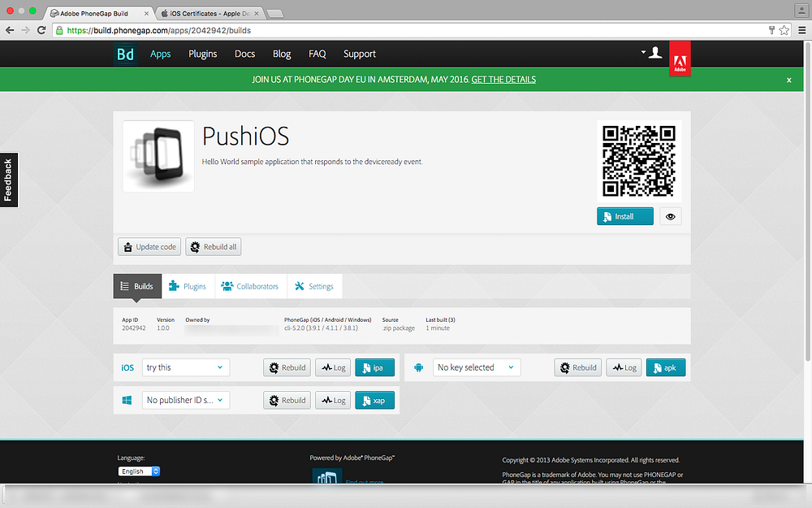View the Windows build Log
This screenshot has width=812, height=508.
(x=333, y=400)
